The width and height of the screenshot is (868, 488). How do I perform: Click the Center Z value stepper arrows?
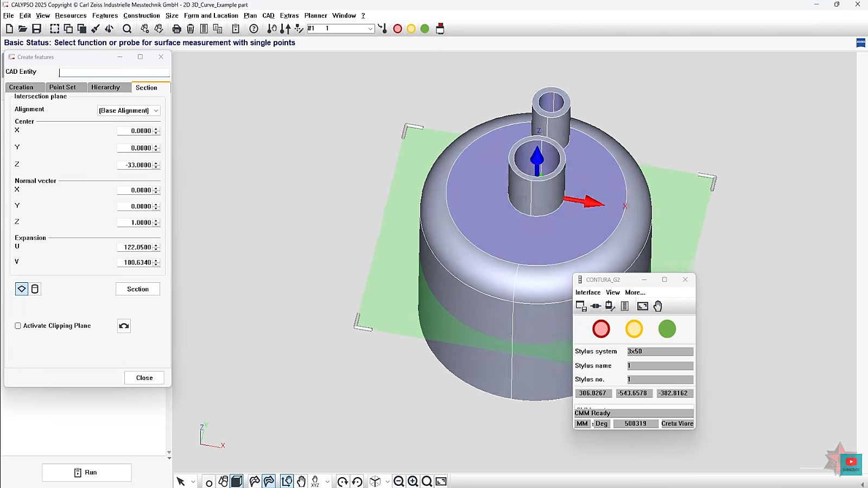156,165
